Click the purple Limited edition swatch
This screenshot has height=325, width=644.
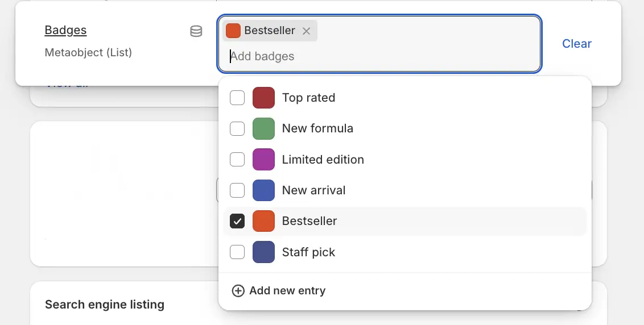pyautogui.click(x=263, y=159)
